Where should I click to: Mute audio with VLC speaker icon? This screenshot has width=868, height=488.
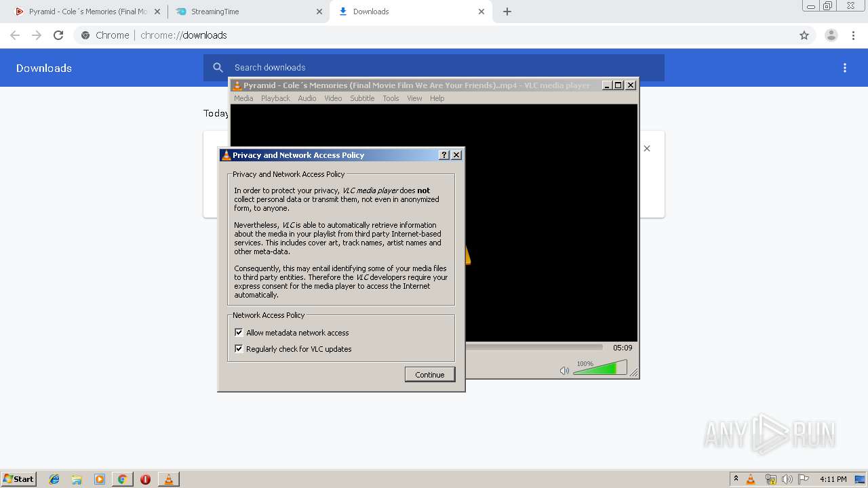click(x=564, y=370)
